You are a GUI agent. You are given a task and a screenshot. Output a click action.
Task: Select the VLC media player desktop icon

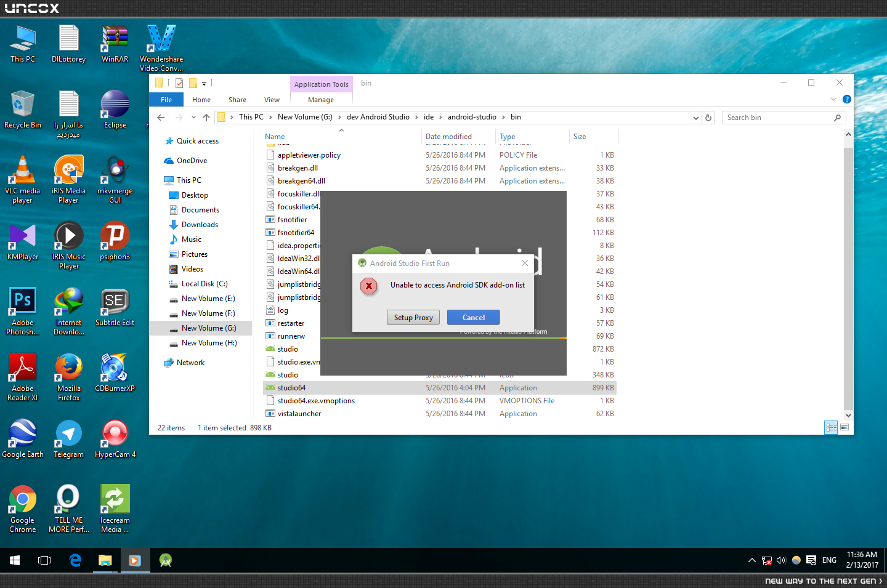(x=23, y=180)
